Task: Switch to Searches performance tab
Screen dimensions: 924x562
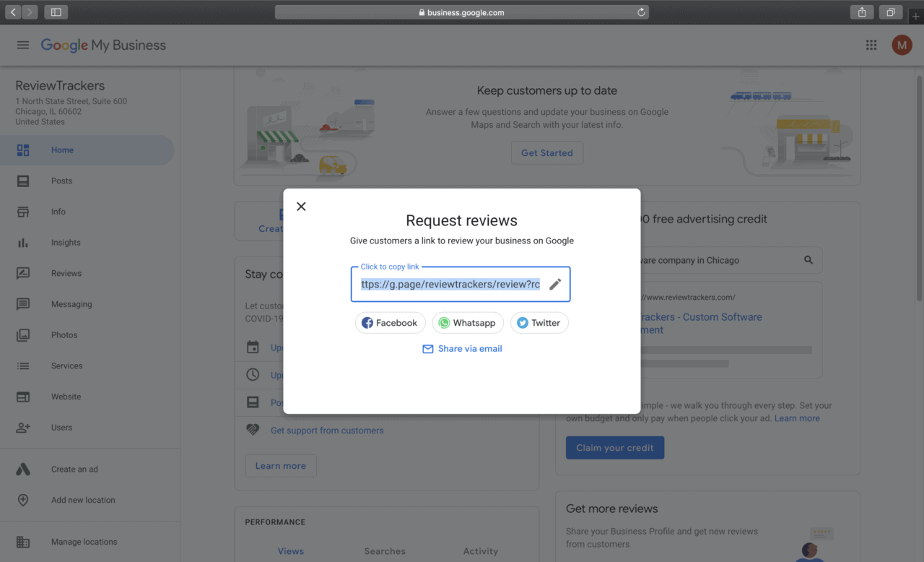Action: pos(385,551)
